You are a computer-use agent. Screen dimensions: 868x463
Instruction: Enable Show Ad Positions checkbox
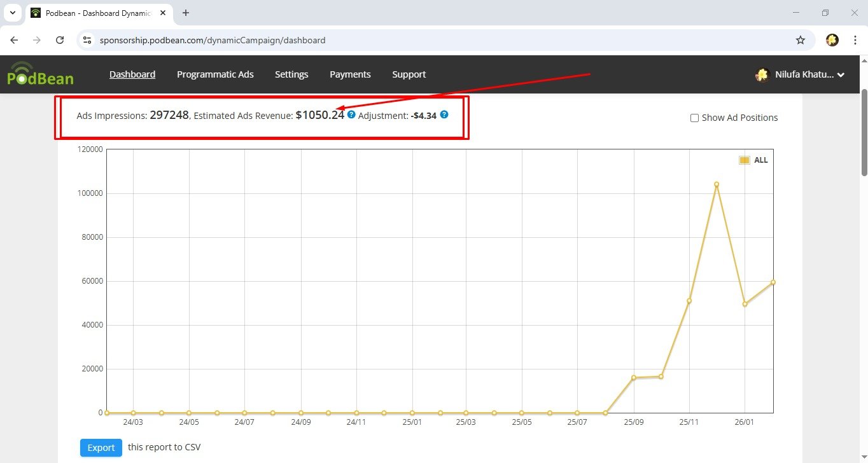(x=695, y=118)
